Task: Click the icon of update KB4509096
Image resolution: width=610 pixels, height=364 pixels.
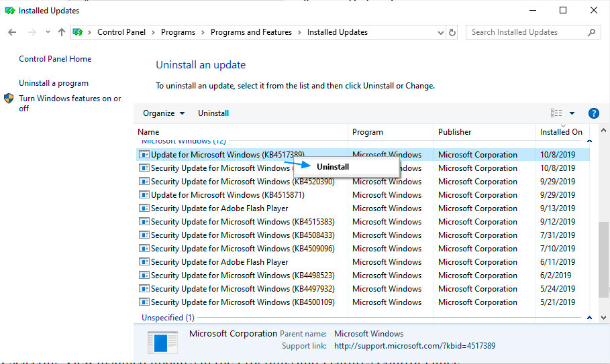Action: (144, 249)
